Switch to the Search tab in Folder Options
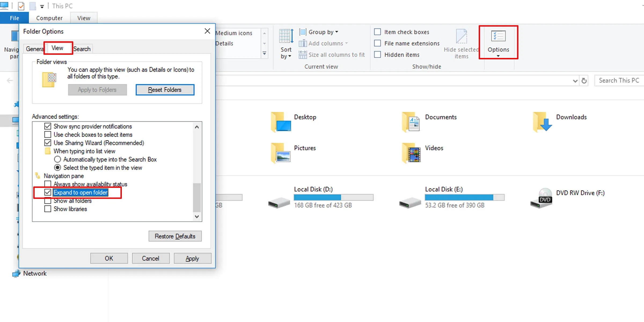Viewport: 644px width, 322px height. pyautogui.click(x=82, y=49)
